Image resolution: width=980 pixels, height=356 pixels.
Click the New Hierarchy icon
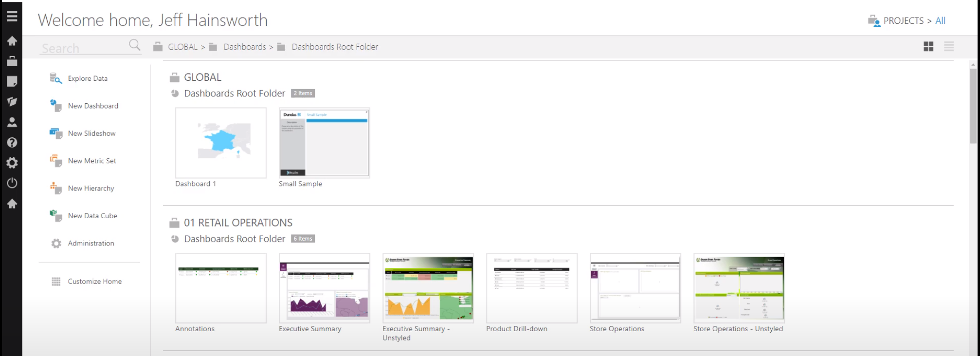56,188
